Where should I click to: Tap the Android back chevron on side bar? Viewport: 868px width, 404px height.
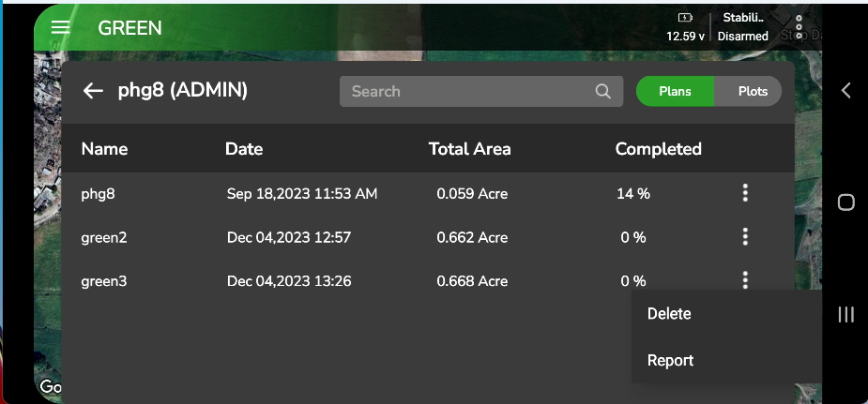[x=845, y=90]
